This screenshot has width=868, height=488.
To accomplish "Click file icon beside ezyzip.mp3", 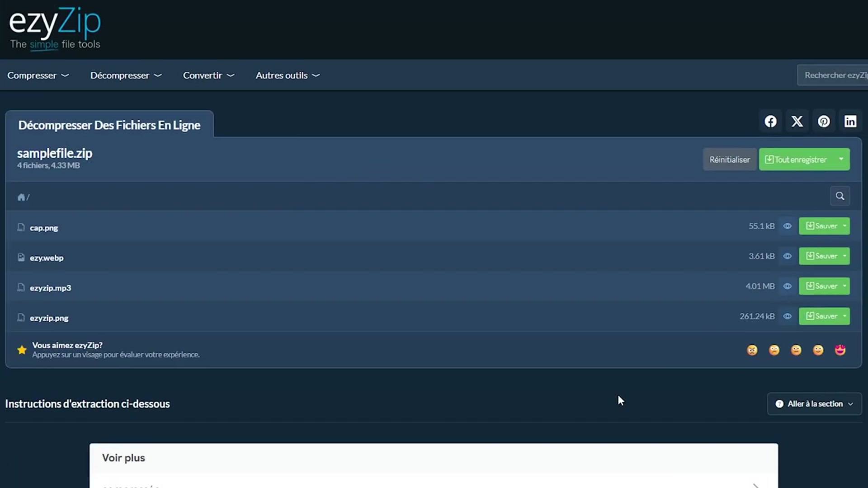I will click(x=21, y=287).
